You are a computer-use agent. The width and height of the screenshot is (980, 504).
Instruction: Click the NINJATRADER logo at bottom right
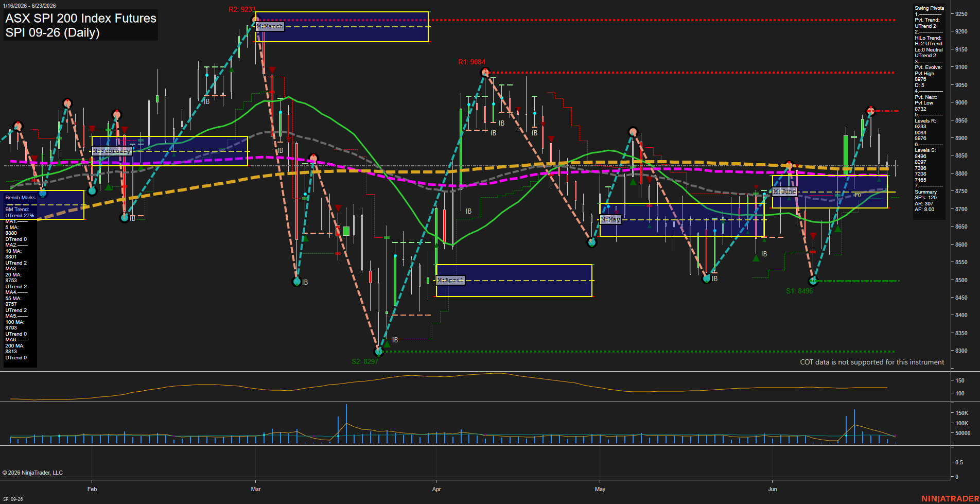(950, 498)
